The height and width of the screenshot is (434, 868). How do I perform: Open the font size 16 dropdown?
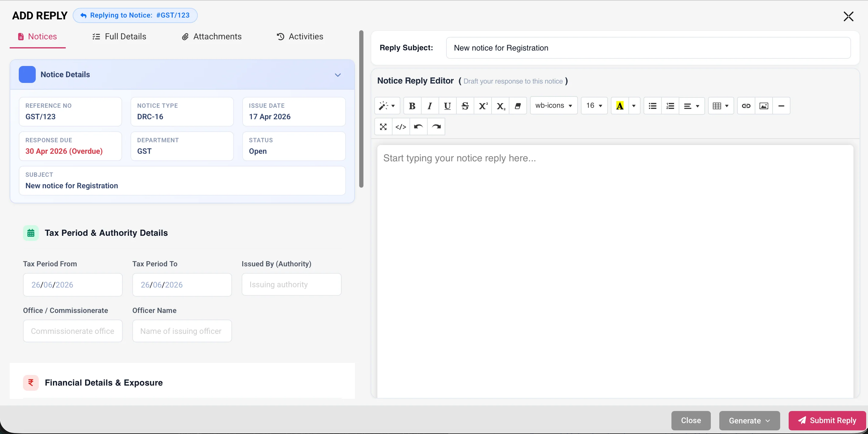594,106
